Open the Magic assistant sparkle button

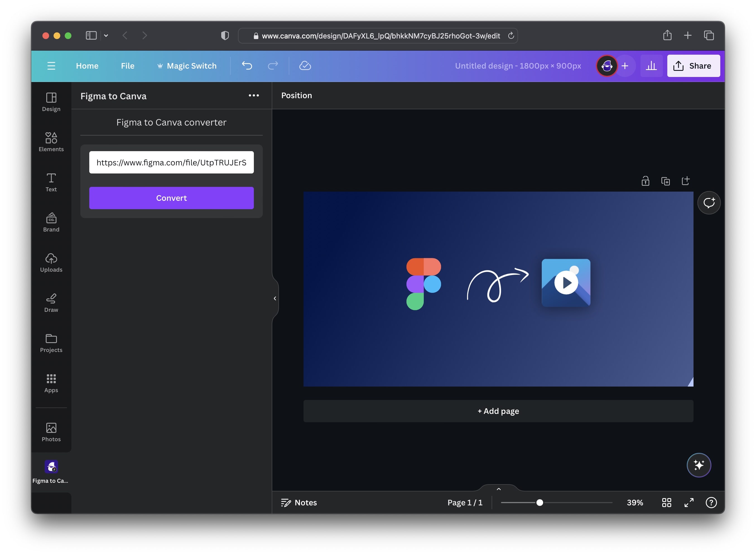[x=699, y=465]
